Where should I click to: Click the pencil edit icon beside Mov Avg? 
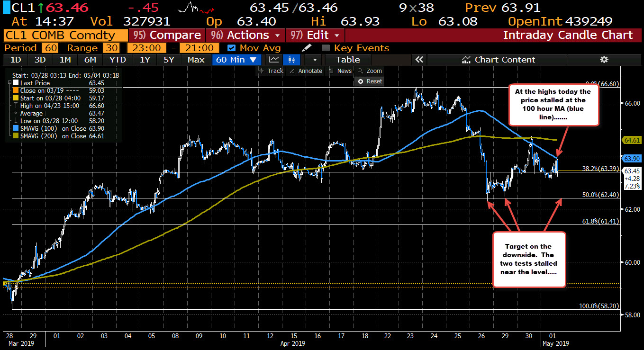pyautogui.click(x=308, y=48)
